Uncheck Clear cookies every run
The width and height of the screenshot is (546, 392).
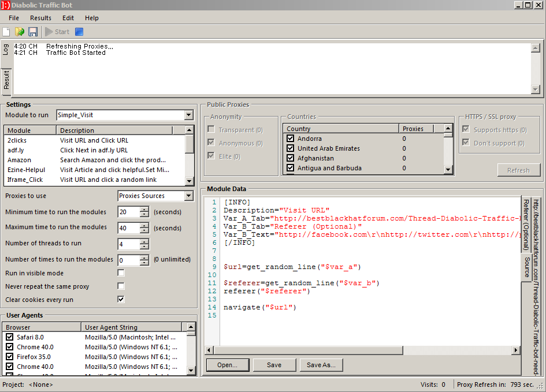click(x=121, y=300)
